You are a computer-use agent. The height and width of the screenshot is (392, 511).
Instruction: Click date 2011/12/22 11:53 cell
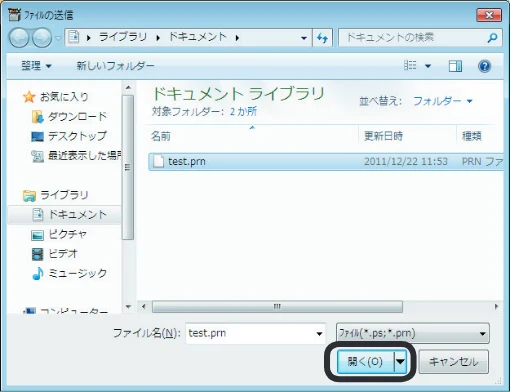coord(406,162)
